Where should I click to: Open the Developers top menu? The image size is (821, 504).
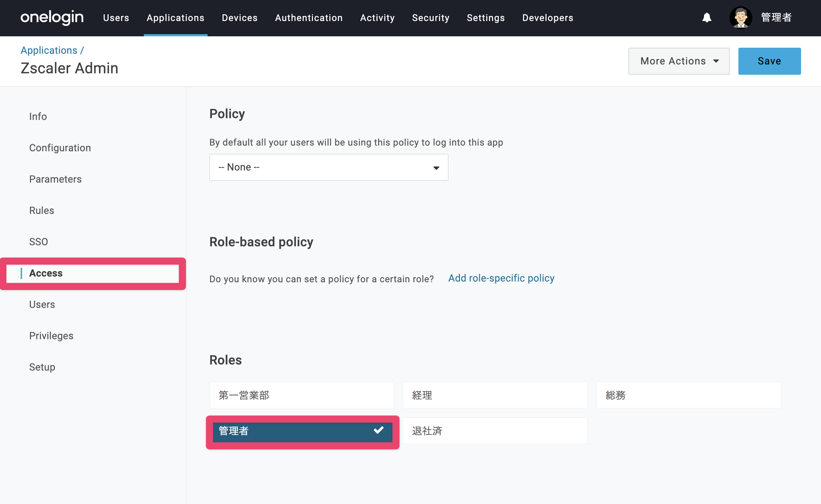tap(548, 18)
